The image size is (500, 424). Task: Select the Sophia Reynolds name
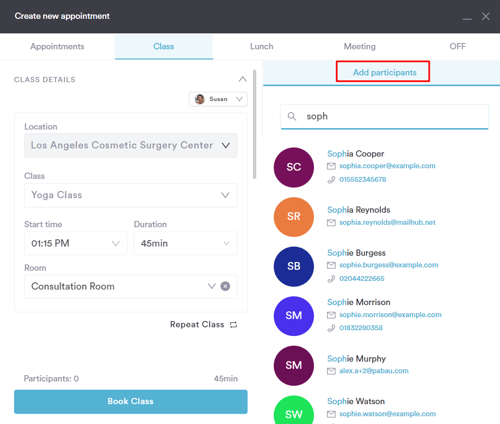(359, 210)
